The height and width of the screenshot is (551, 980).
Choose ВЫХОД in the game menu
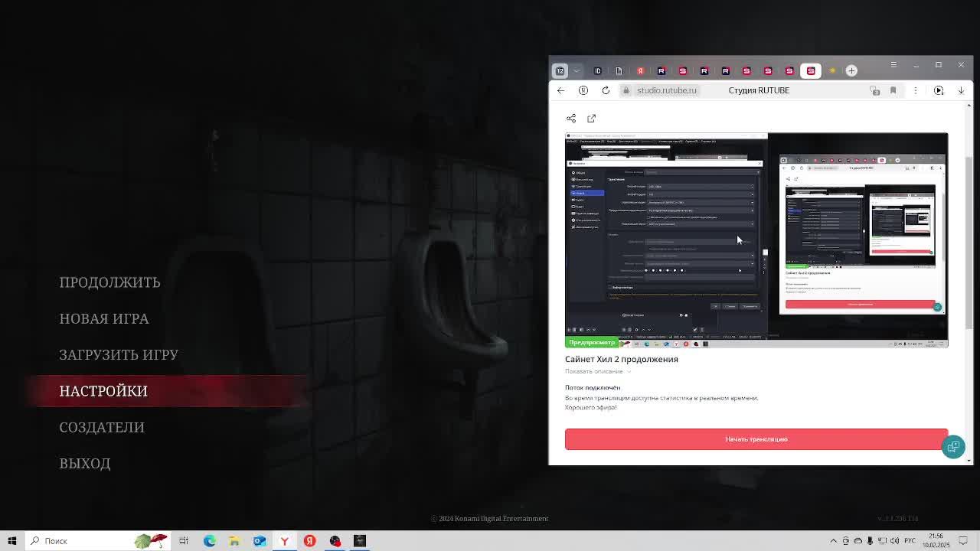[85, 463]
